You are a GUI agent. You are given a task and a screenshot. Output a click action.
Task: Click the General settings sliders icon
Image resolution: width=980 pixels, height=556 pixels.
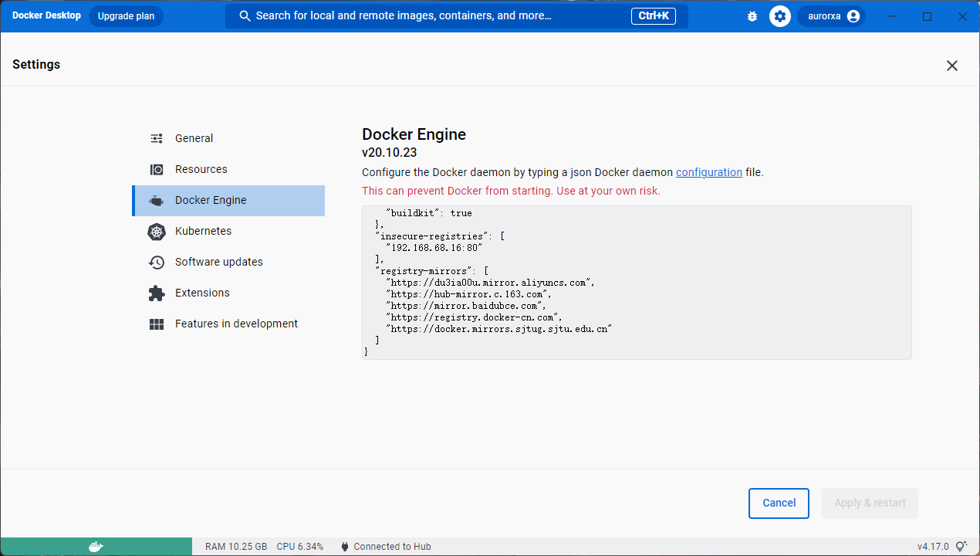click(157, 138)
